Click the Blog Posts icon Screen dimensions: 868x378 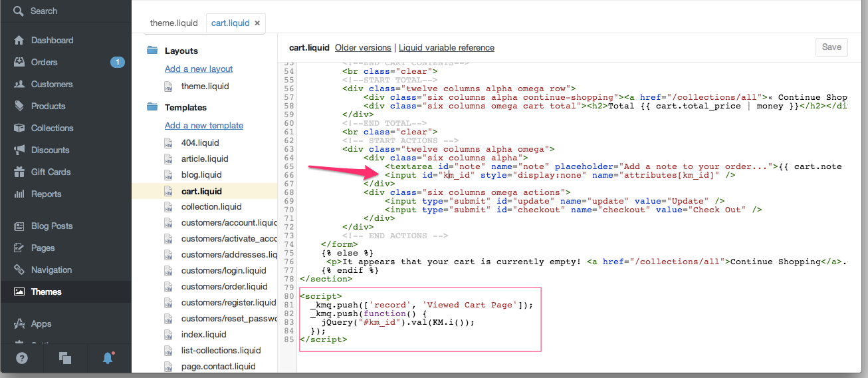19,226
